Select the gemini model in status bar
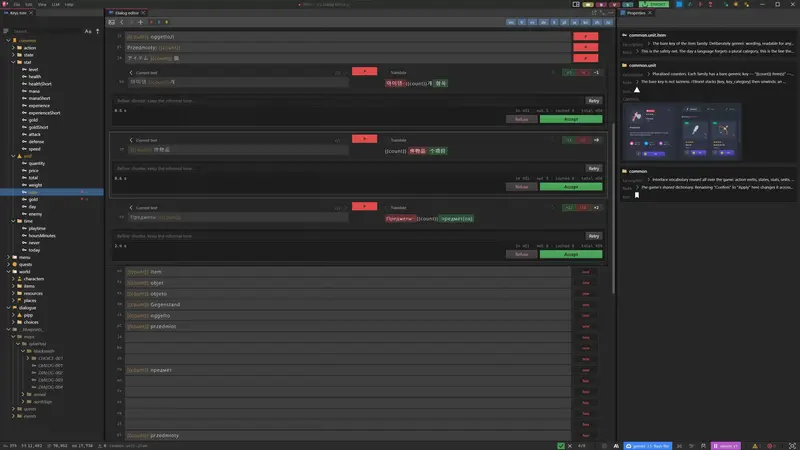800x450 pixels. click(x=647, y=446)
